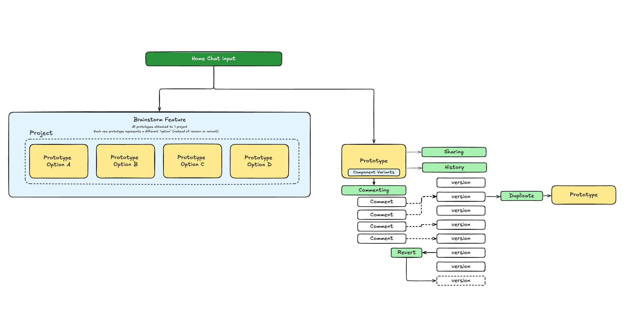644x320 pixels.
Task: Select the Prototype Option A card
Action: point(59,161)
